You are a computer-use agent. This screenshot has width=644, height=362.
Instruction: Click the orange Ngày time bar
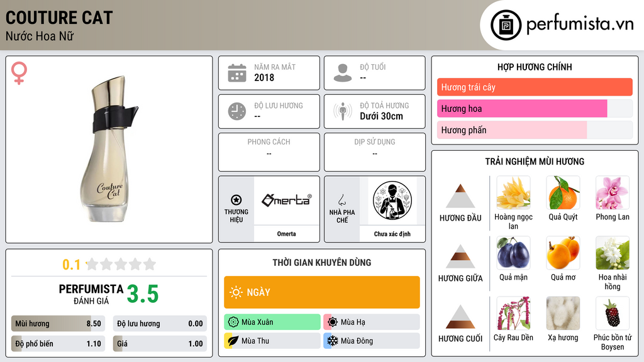[322, 292]
